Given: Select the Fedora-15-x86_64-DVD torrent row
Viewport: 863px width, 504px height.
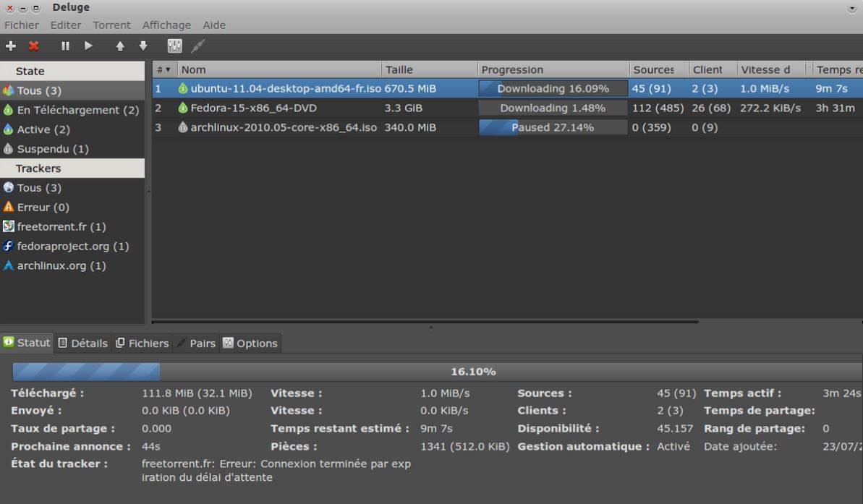Looking at the screenshot, I should pos(253,108).
